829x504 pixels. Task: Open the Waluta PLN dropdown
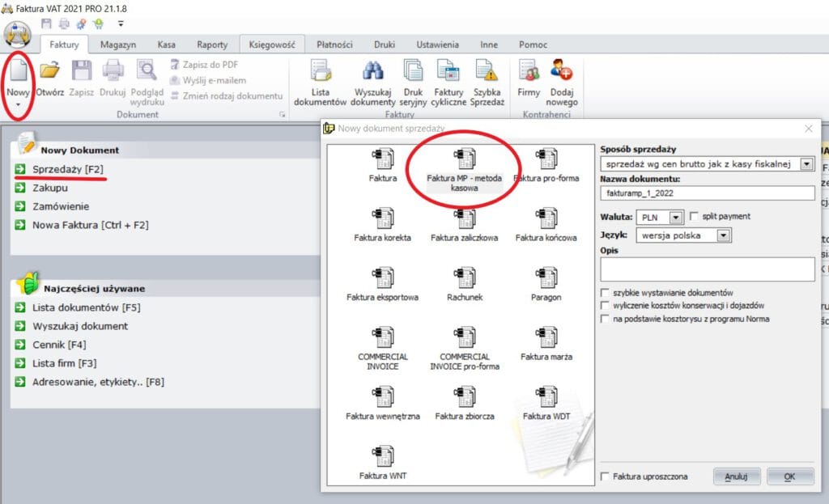point(678,217)
